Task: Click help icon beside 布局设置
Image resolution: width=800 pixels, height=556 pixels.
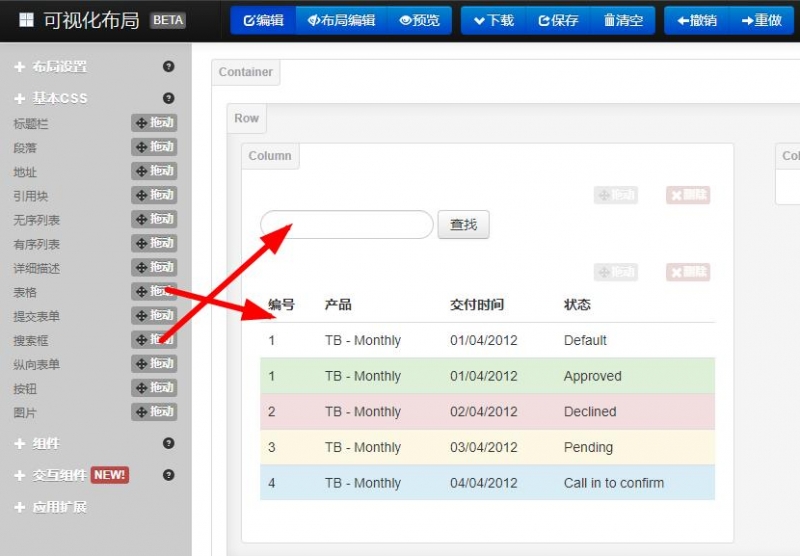Action: pos(169,67)
